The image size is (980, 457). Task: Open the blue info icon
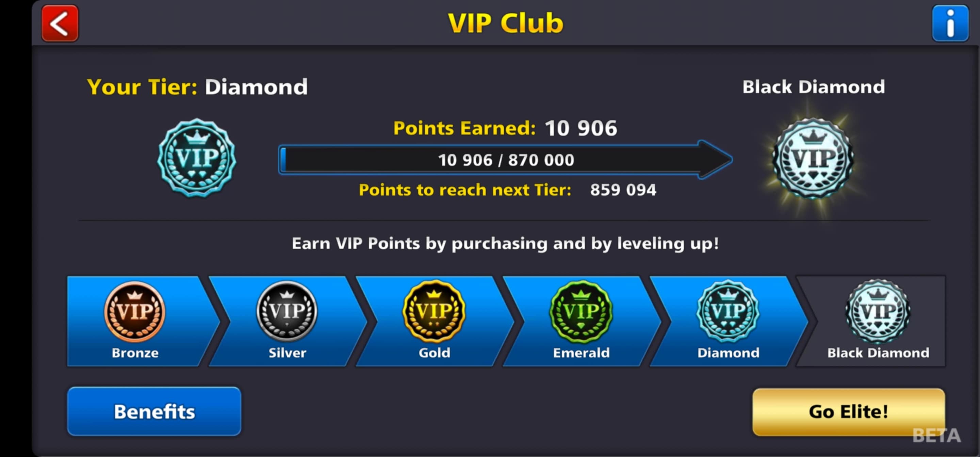pyautogui.click(x=950, y=23)
